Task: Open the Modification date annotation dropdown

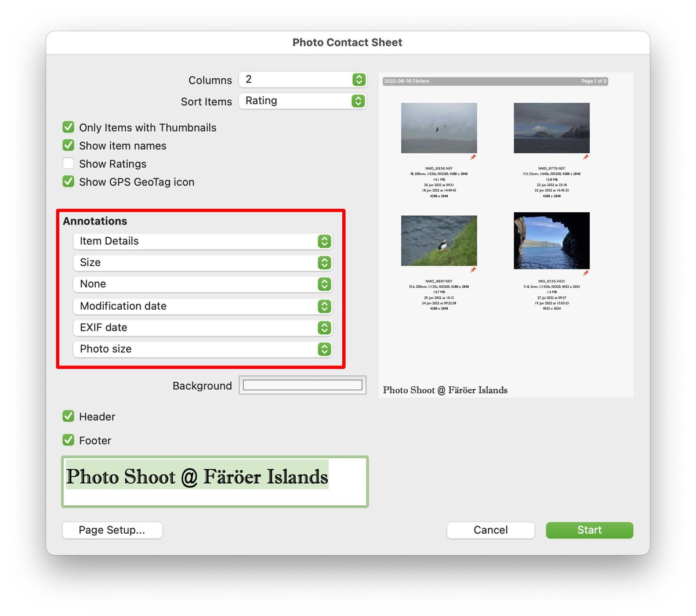Action: pyautogui.click(x=202, y=306)
